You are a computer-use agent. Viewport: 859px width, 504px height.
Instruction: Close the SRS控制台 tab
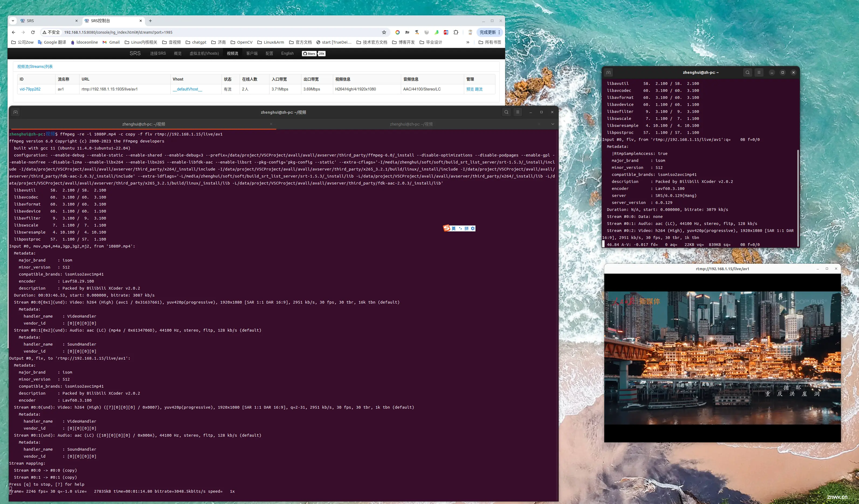pos(140,21)
